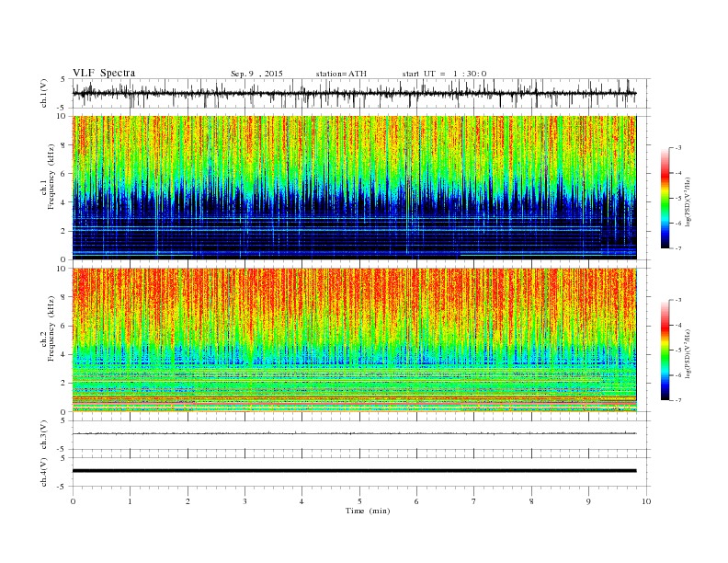Click the "Time (min)" axis label
This screenshot has height=563, width=728.
click(x=368, y=511)
